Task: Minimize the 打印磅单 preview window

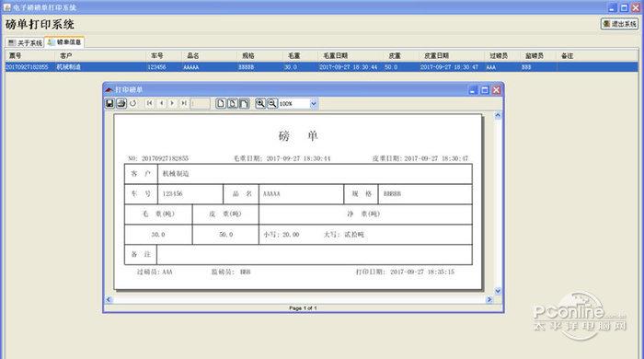Action: (x=473, y=90)
